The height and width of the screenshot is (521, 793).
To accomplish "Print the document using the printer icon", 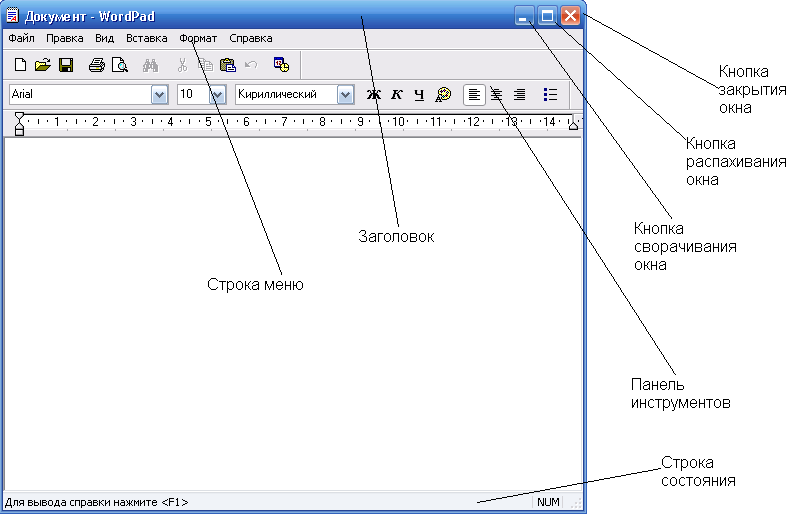I will (97, 65).
